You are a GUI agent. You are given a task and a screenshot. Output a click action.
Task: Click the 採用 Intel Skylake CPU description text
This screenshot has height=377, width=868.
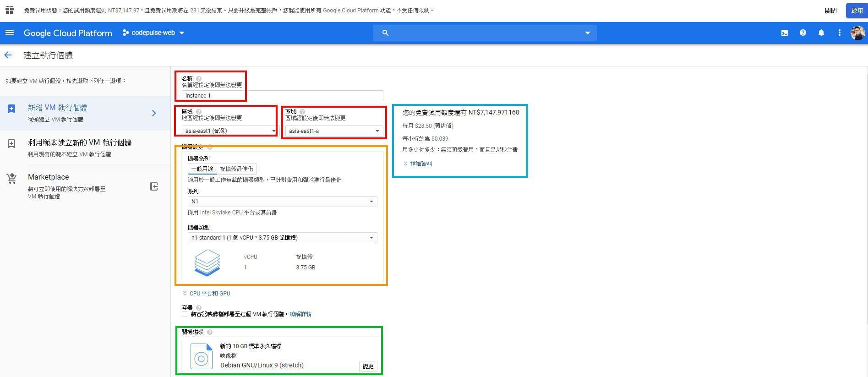tap(232, 213)
